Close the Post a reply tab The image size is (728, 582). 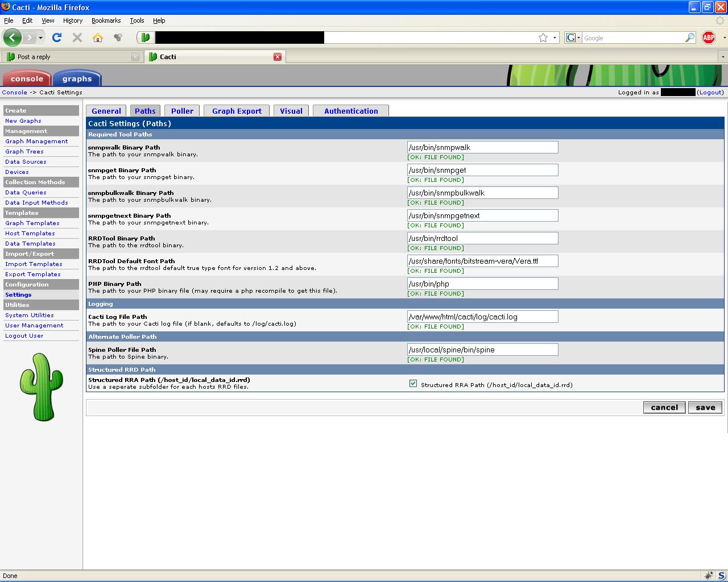(135, 57)
